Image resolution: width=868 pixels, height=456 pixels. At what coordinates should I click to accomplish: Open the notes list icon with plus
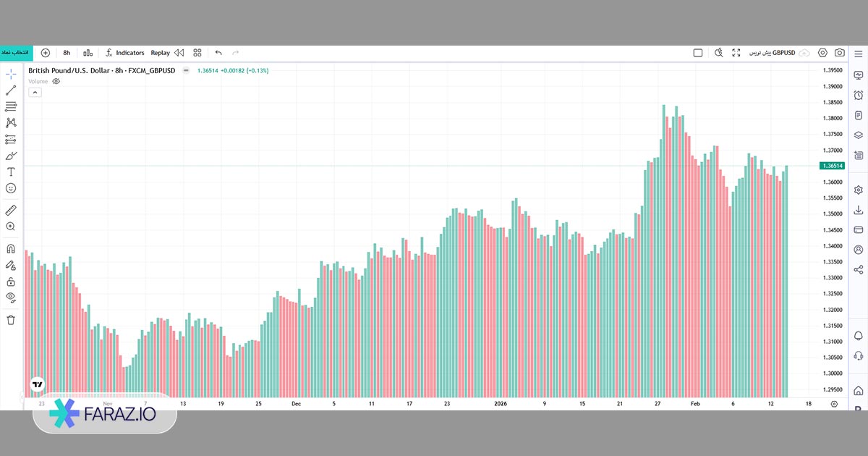point(859,155)
